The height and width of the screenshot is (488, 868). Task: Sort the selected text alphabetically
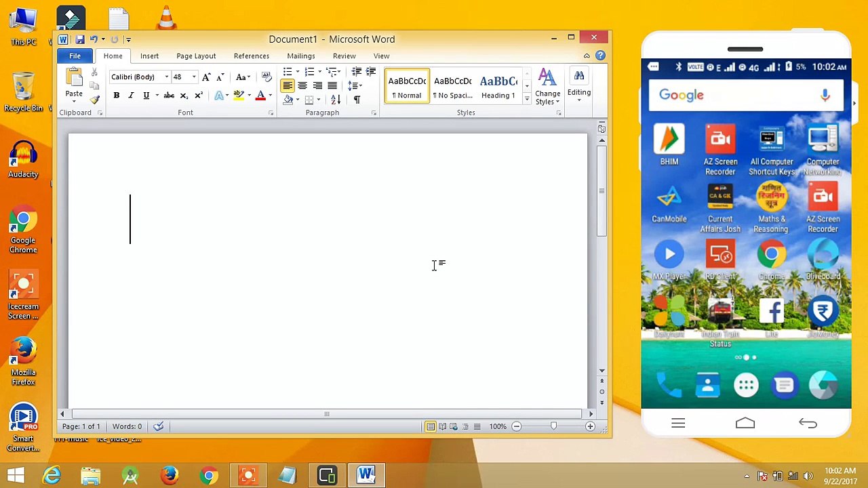point(336,100)
